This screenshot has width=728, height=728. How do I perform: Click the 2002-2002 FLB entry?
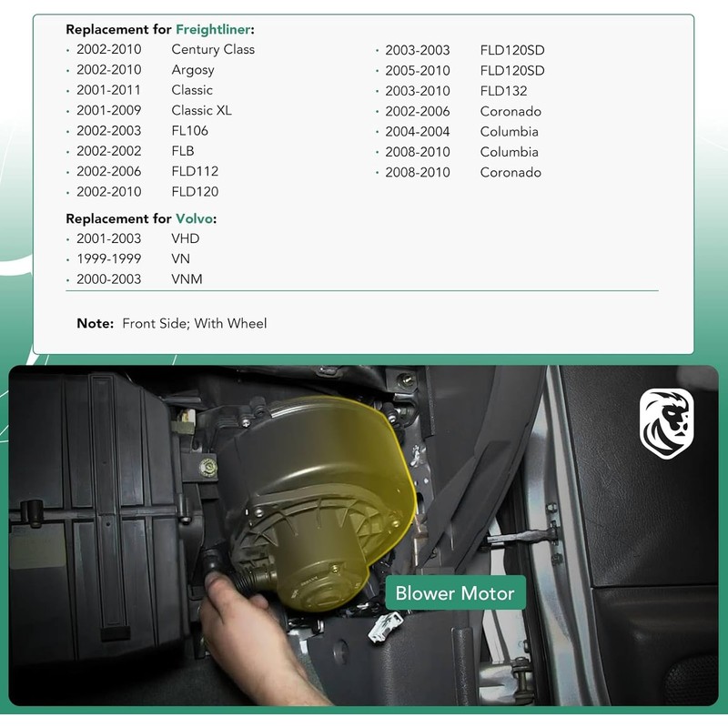tap(135, 151)
